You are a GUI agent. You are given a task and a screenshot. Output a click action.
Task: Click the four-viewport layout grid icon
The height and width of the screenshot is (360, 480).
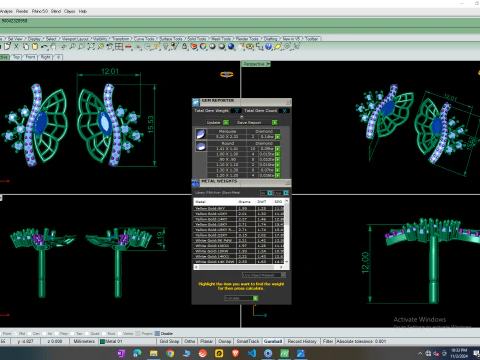tap(119, 47)
